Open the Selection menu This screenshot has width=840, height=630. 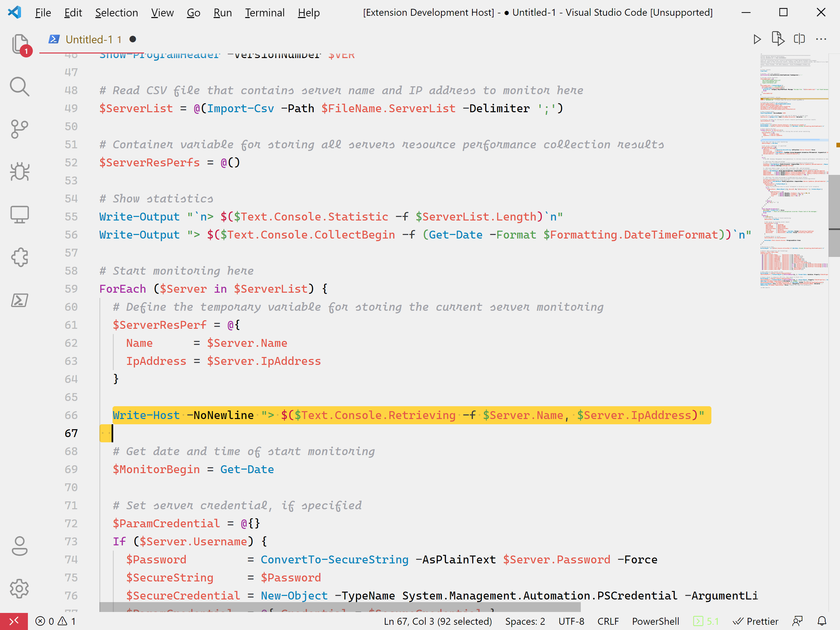pos(116,12)
